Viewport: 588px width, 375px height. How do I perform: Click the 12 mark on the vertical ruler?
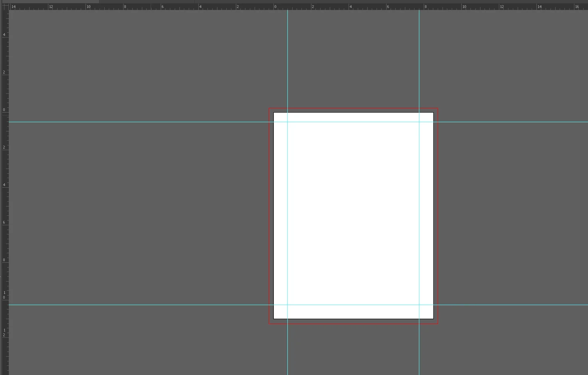tap(4, 333)
